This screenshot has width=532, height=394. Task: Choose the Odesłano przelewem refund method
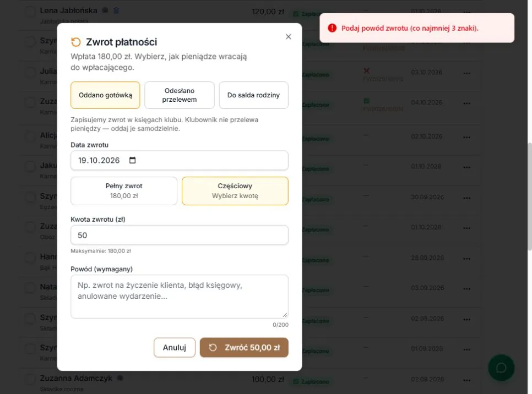[180, 95]
